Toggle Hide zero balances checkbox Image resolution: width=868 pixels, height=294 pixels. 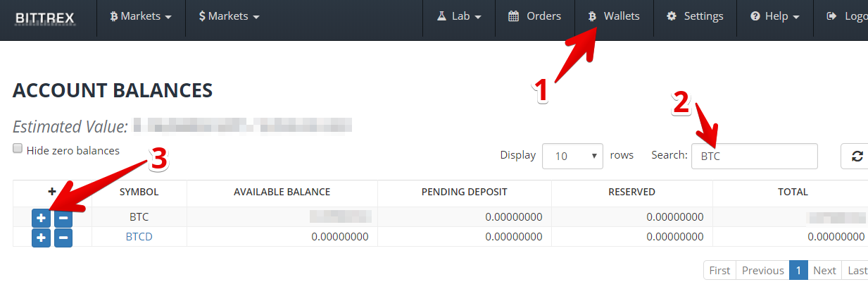coord(18,149)
